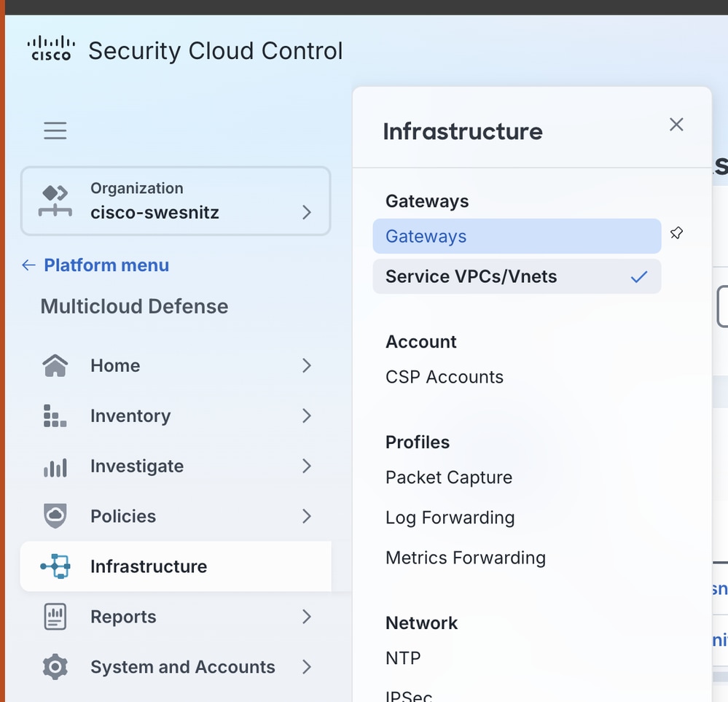Click the cisco-swesnitz organization name

154,212
